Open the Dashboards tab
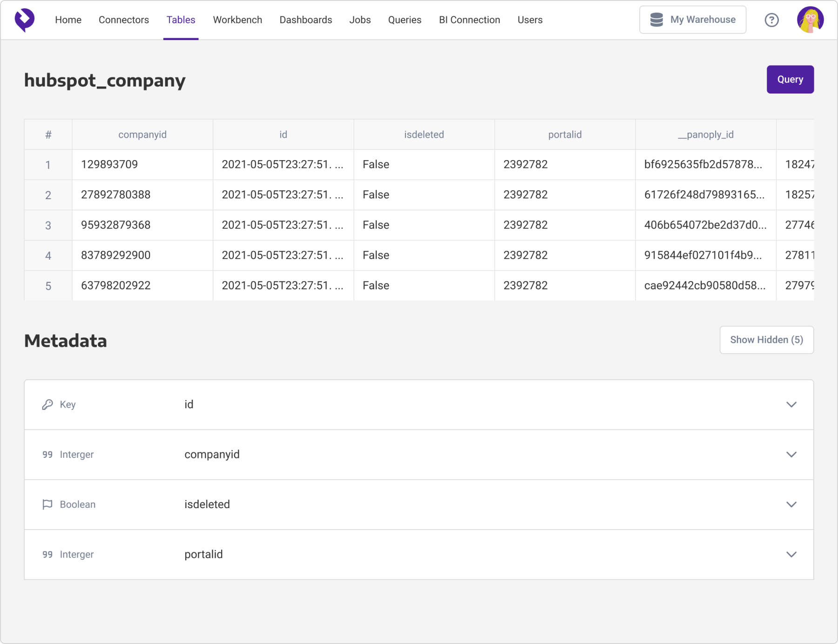Image resolution: width=838 pixels, height=644 pixels. [306, 20]
